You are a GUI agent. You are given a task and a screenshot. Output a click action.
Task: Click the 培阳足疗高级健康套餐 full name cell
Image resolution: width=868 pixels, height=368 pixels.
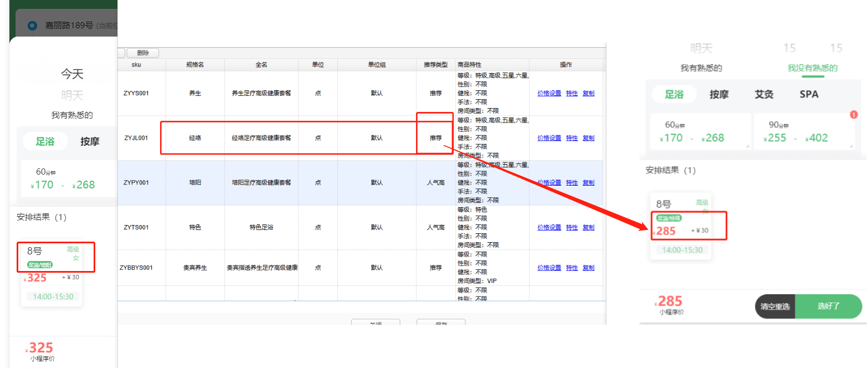tap(261, 183)
